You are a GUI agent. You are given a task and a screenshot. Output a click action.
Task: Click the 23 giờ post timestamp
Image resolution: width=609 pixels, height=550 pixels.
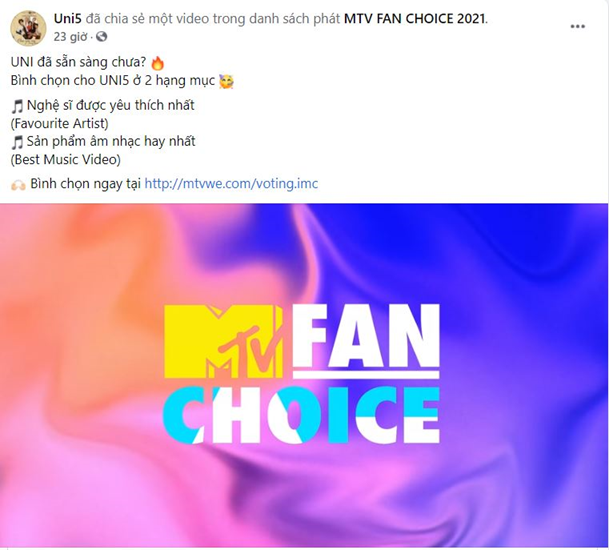click(x=70, y=37)
